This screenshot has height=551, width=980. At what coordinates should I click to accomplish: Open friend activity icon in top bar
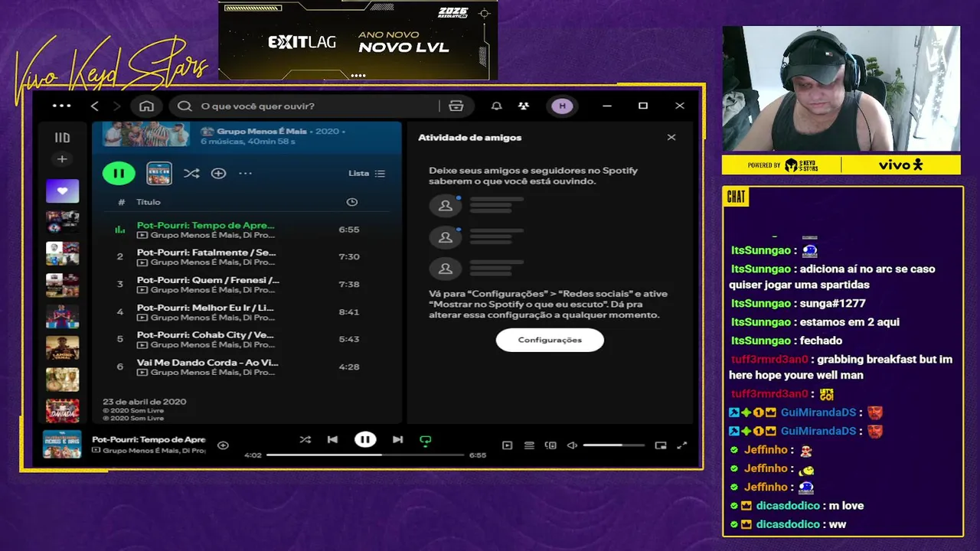pyautogui.click(x=524, y=106)
